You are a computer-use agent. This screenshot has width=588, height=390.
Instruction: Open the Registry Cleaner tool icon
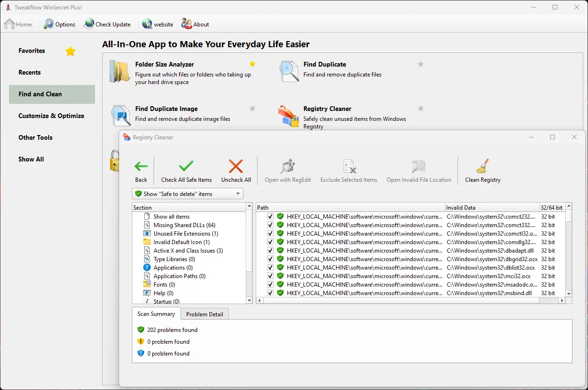click(288, 116)
